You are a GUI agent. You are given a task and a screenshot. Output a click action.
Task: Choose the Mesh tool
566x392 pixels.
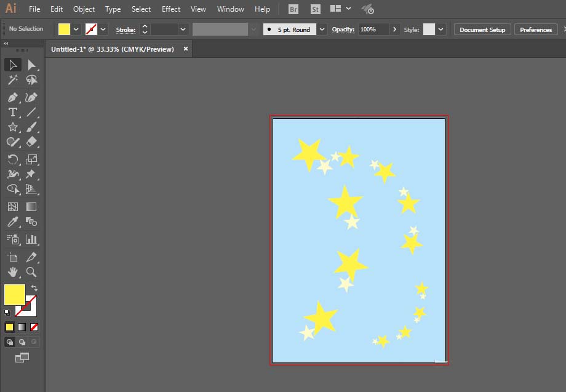13,207
